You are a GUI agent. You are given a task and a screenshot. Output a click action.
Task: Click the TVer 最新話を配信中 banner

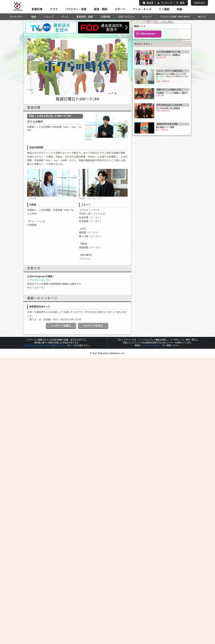tap(51, 27)
